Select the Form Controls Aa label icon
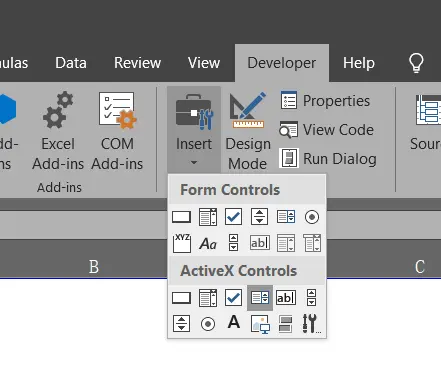This screenshot has width=441, height=381. 208,244
